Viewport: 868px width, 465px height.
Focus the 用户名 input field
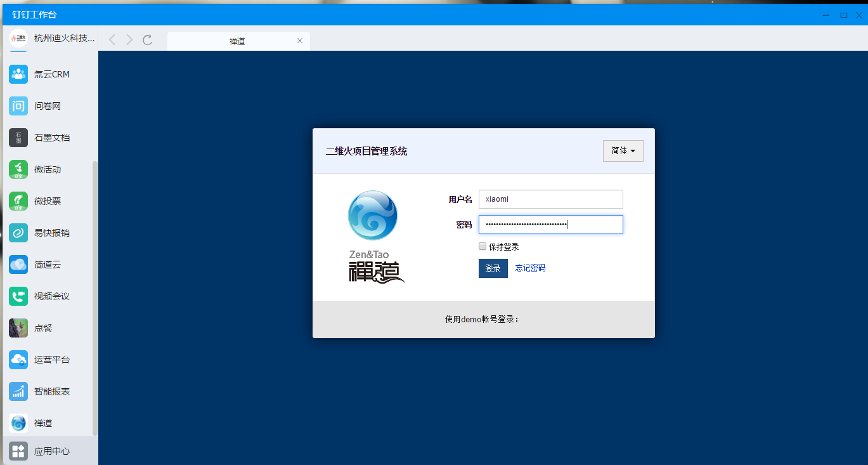pos(551,199)
